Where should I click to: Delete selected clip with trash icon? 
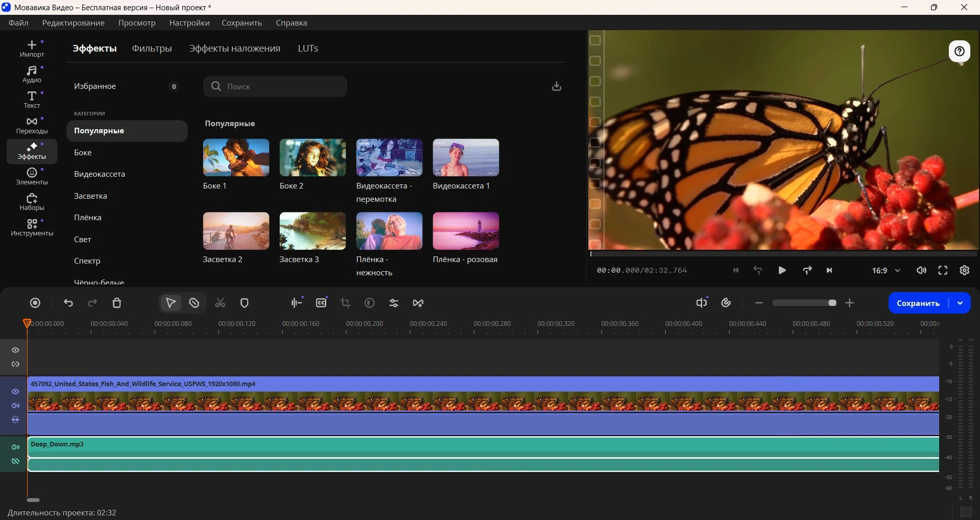tap(116, 303)
